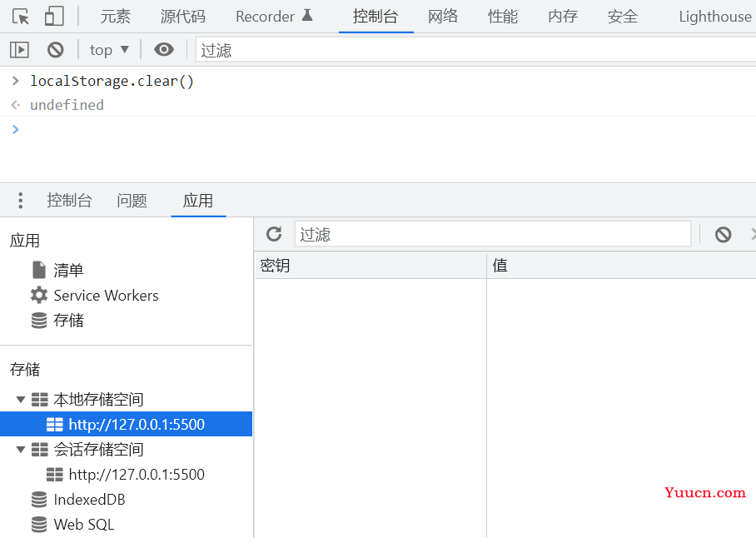Click the Service Workers gear icon

click(x=39, y=295)
